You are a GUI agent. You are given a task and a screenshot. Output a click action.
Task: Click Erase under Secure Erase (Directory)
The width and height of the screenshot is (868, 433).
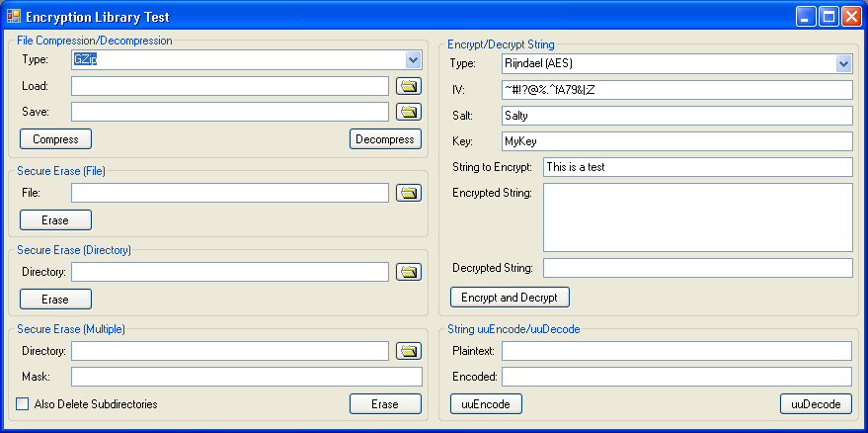[55, 300]
